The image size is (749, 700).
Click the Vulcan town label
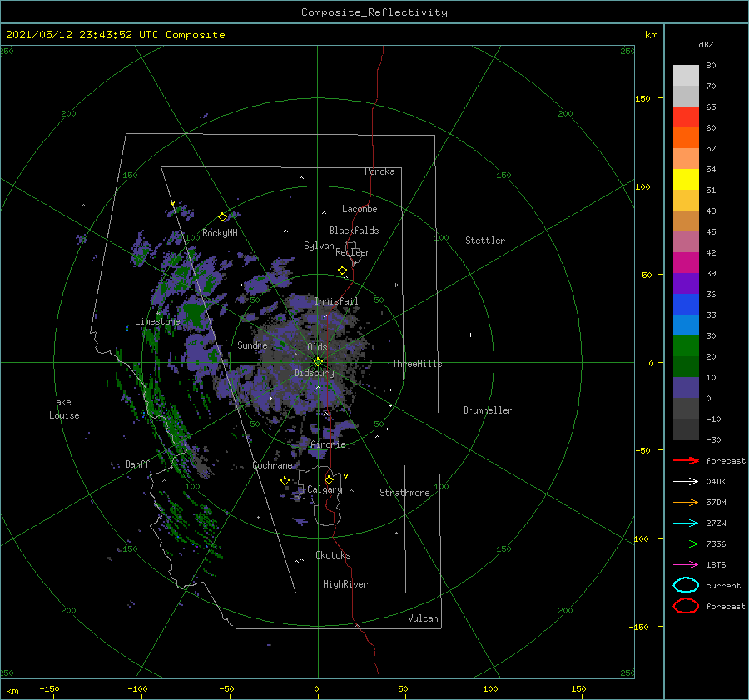423,618
